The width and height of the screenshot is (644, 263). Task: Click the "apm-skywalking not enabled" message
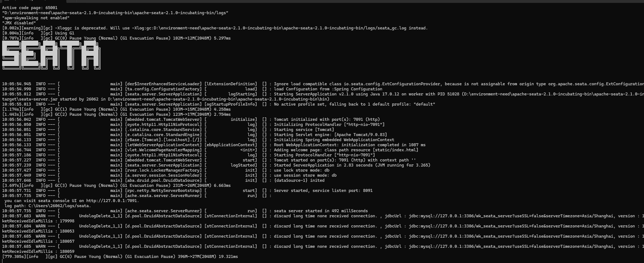point(36,18)
